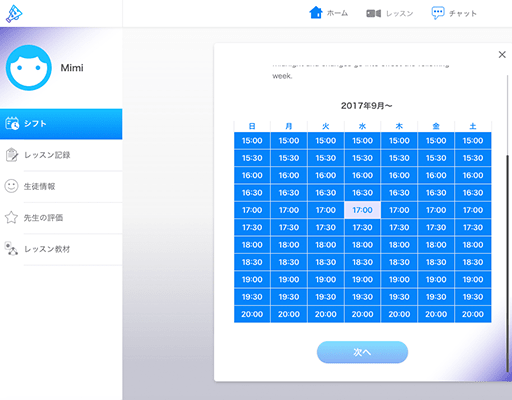This screenshot has width=512, height=400.
Task: Toggle Thursday 19:30 time slot
Action: [399, 297]
